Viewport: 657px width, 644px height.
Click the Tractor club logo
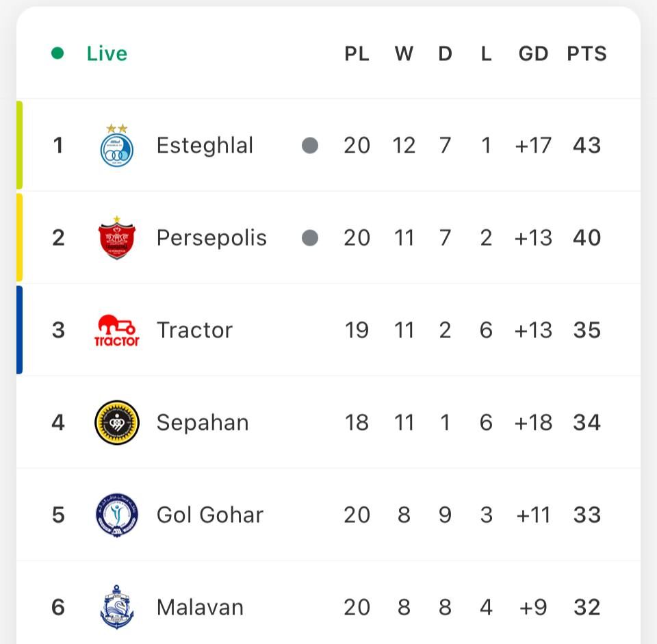pyautogui.click(x=116, y=331)
